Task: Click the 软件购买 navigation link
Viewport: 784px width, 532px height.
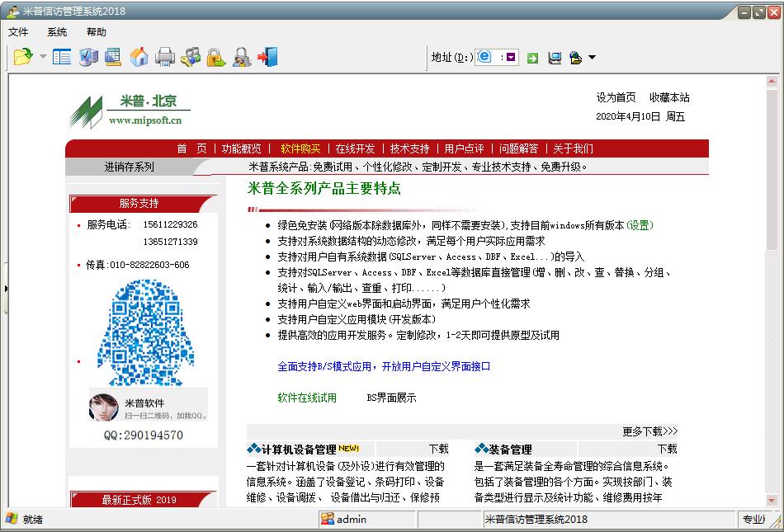Action: tap(300, 148)
